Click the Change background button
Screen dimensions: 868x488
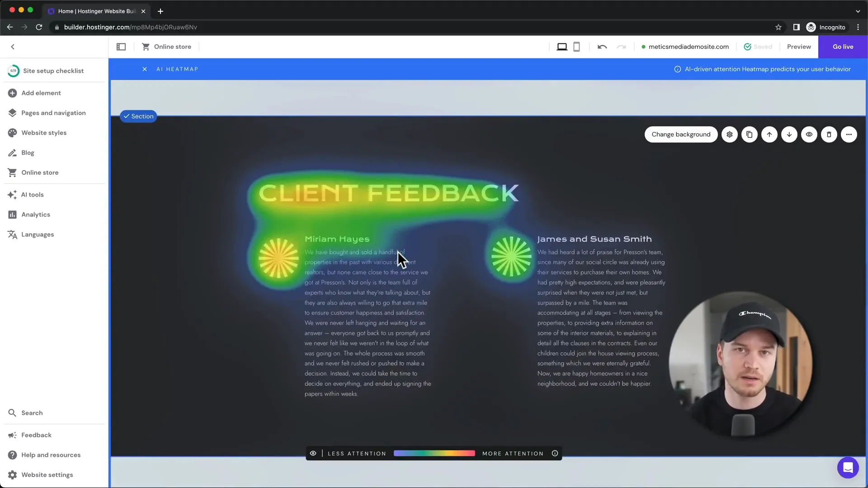[681, 134]
